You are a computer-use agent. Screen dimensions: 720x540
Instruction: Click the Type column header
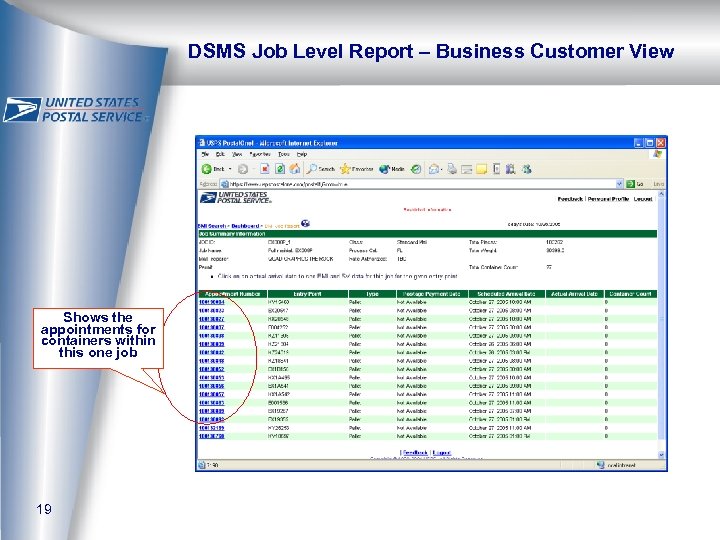372,294
